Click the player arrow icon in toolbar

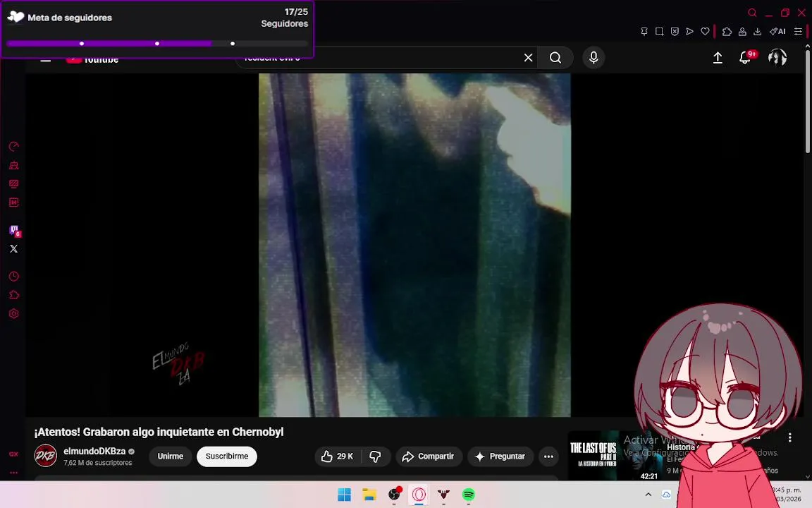(x=690, y=32)
